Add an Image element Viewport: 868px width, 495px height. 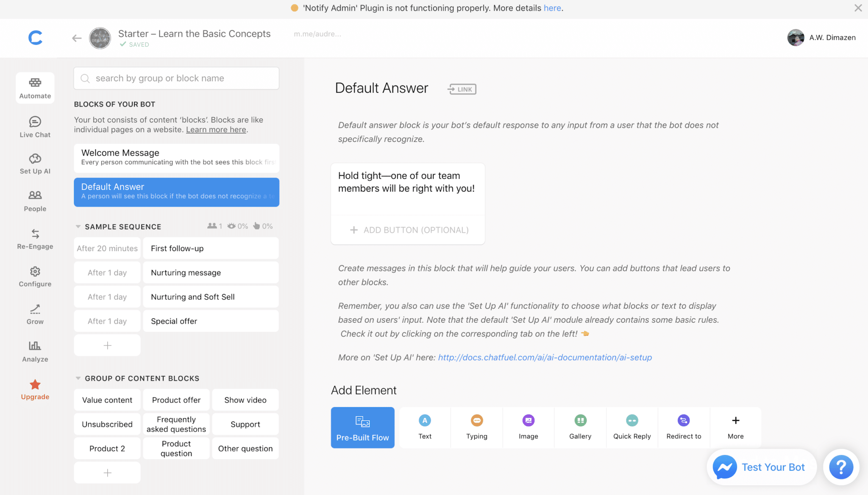[x=528, y=427]
